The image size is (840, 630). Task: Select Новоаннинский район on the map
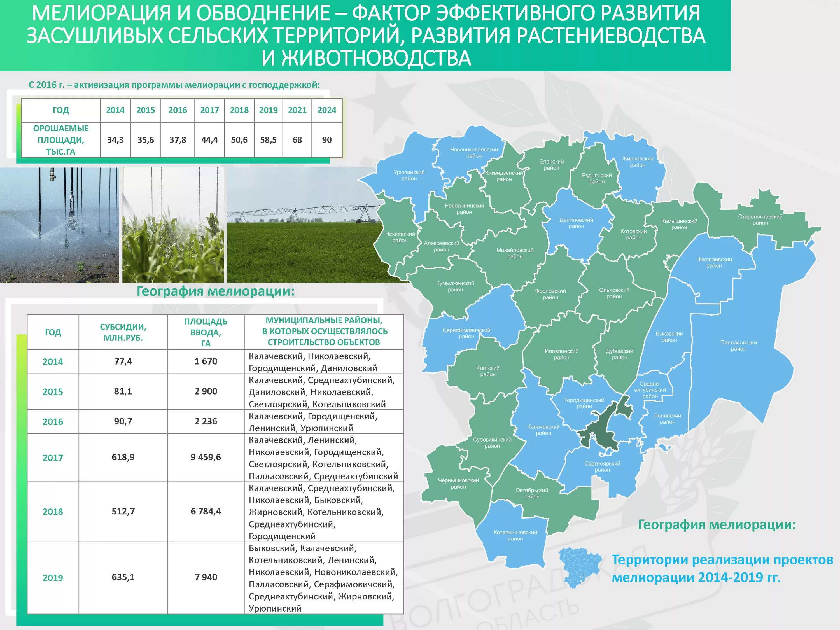tap(464, 209)
